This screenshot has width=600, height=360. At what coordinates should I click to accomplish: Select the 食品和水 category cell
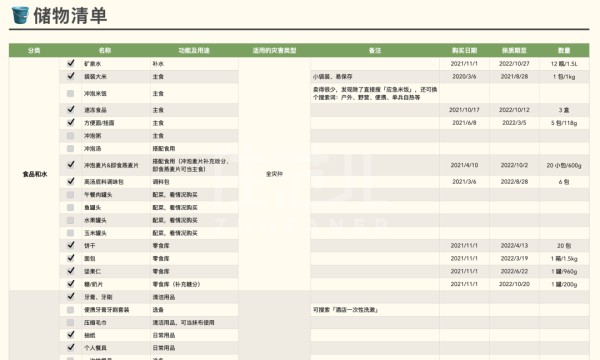(x=34, y=174)
